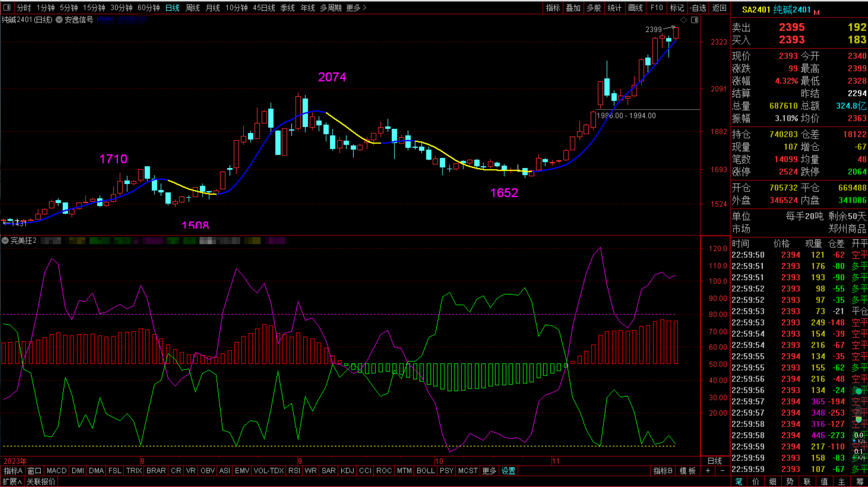Open 多周期 multi-period view
This screenshot has height=487, width=868.
(331, 7)
